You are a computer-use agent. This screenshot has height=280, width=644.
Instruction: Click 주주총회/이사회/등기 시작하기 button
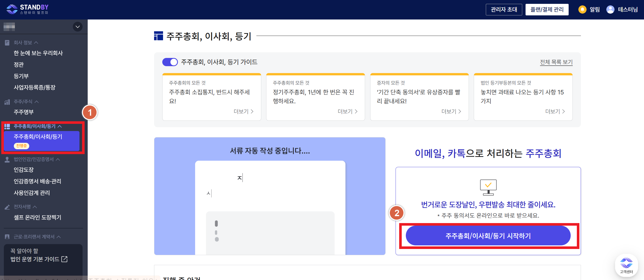488,236
